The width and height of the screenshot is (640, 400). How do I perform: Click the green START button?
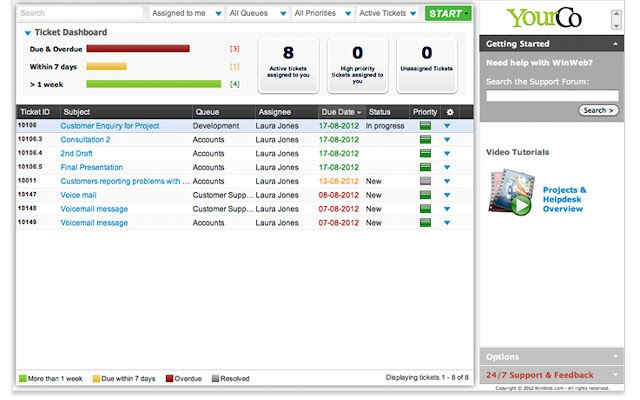[448, 14]
